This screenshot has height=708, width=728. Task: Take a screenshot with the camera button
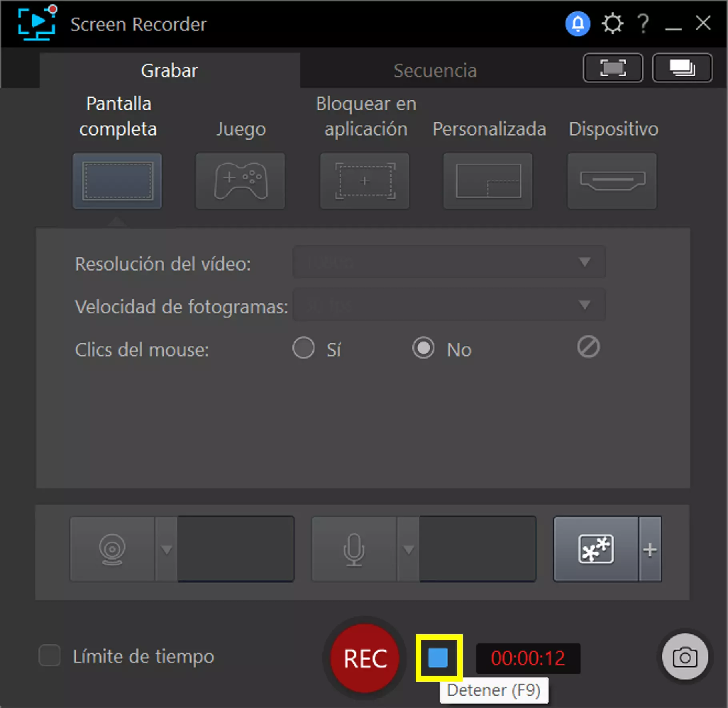pyautogui.click(x=685, y=656)
